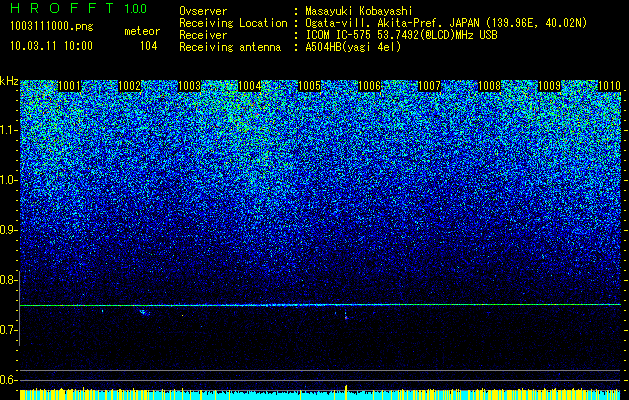Click the 0.7 frequency axis label
This screenshot has height=400, width=629.
(x=8, y=330)
